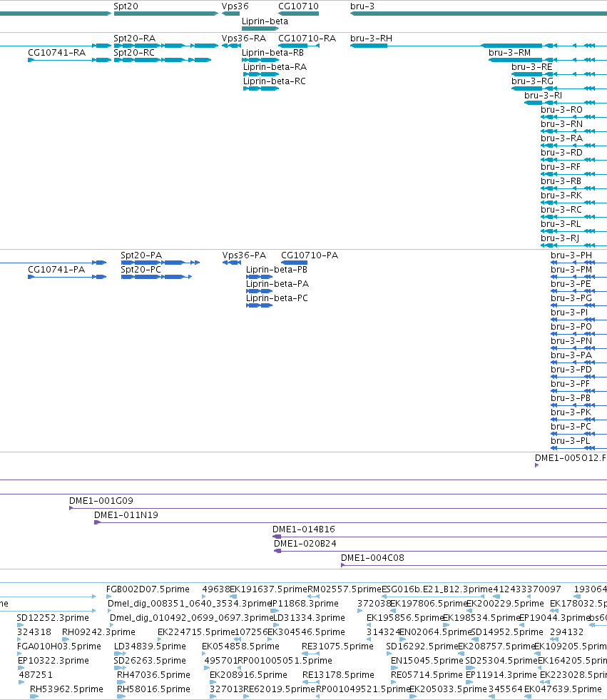Click the DME1-020B24 clone label

coord(305,544)
